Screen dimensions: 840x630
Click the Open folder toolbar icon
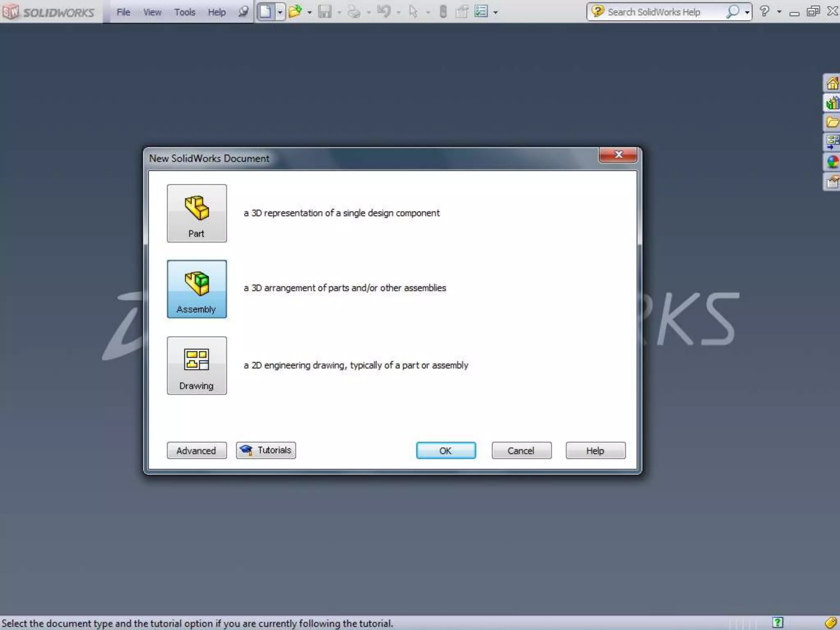point(295,11)
